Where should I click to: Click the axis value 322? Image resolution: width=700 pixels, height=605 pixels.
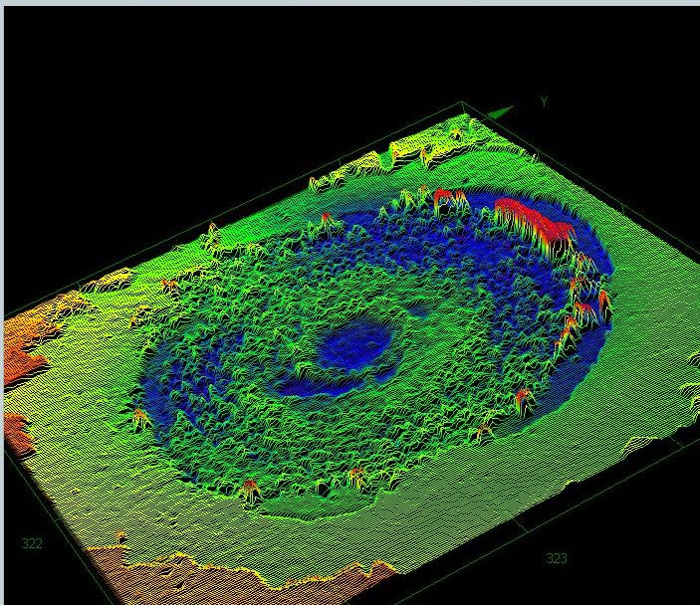pos(32,543)
